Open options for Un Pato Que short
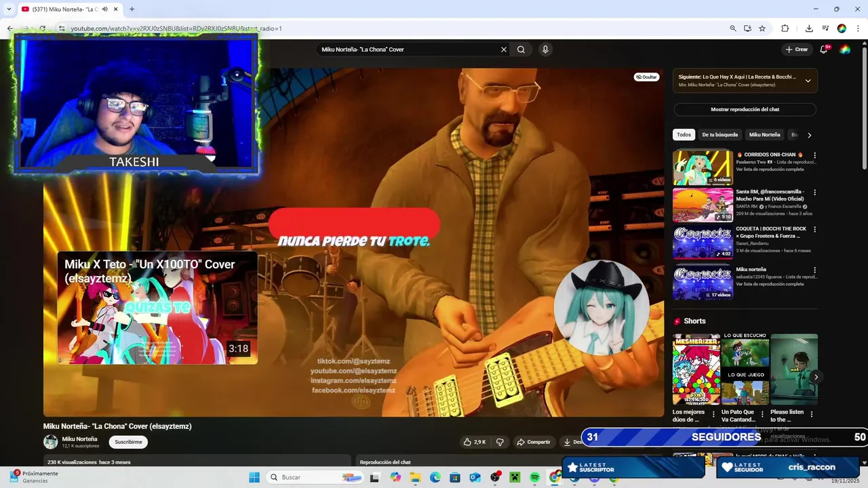 [762, 414]
